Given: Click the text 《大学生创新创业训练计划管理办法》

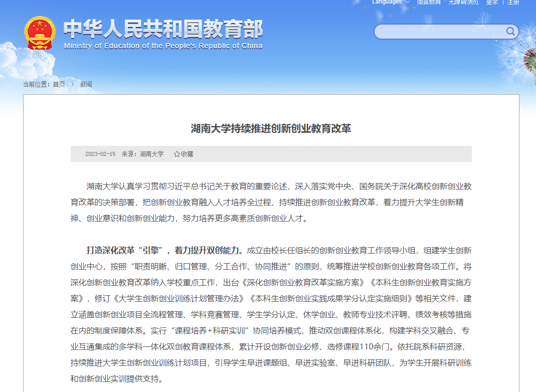Looking at the screenshot, I should point(179,299).
